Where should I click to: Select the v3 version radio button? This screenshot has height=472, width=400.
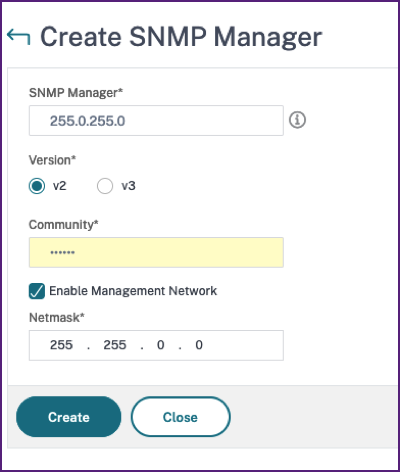[x=105, y=186]
